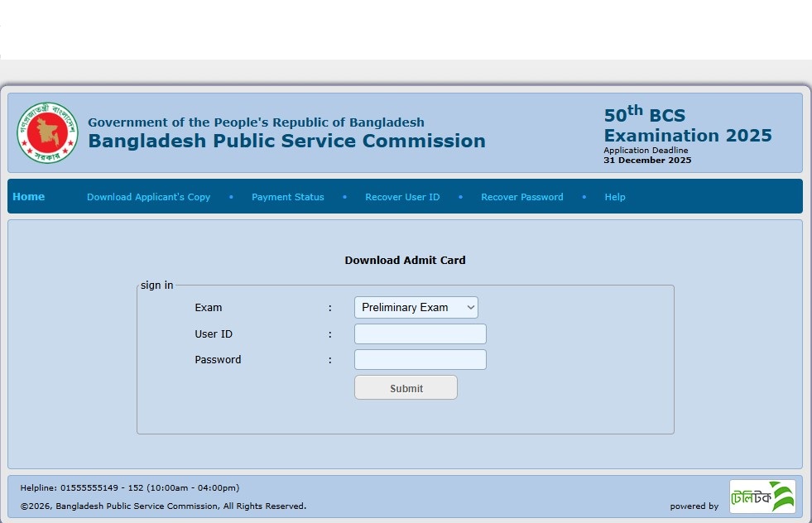Open the Exam dropdown showing Preliminary Exam
The width and height of the screenshot is (812, 523).
(416, 307)
